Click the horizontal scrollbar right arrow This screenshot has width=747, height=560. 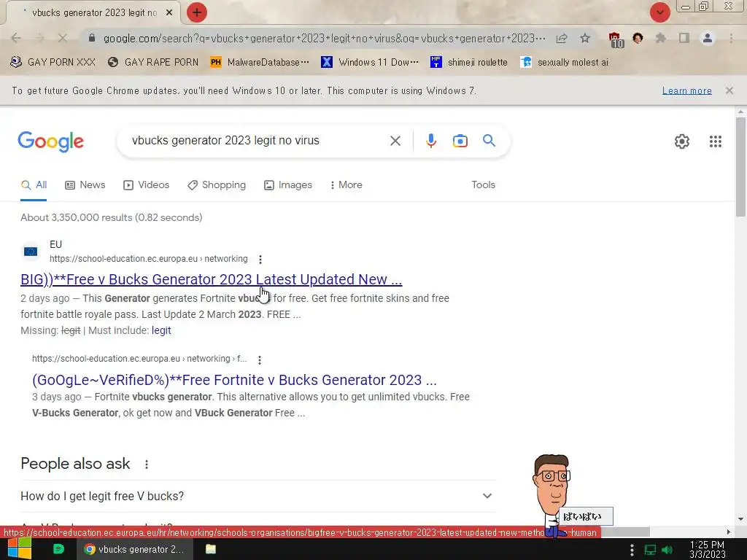729,532
